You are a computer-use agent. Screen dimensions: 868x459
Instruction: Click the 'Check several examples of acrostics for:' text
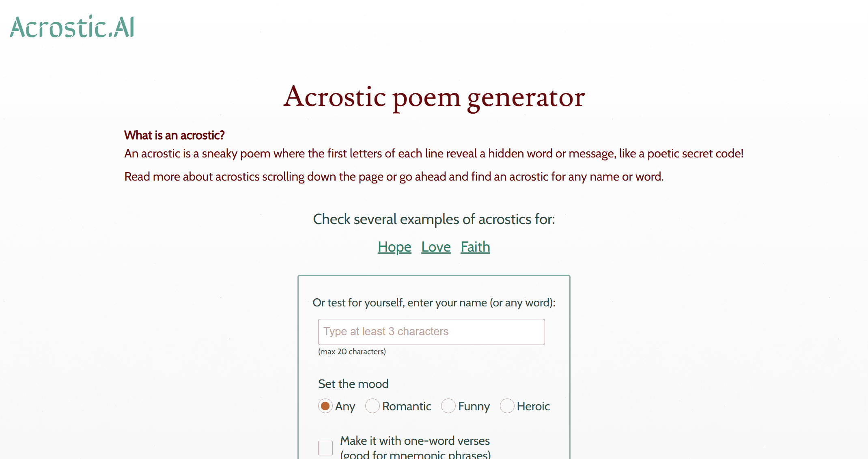click(x=434, y=219)
